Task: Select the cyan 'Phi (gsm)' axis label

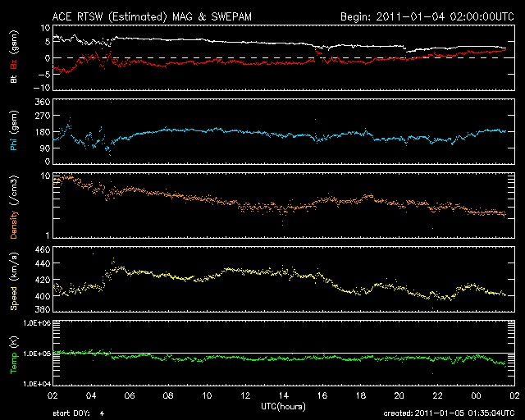Action: [14, 130]
